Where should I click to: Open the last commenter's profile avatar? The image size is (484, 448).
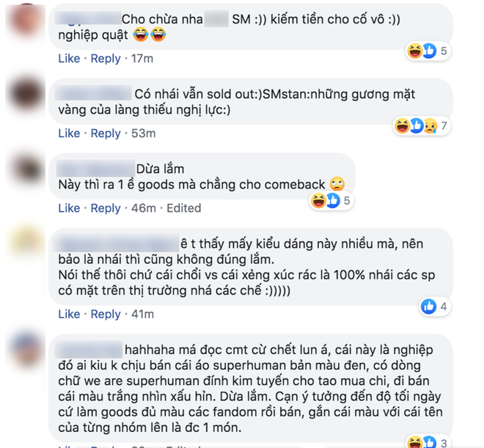click(27, 349)
